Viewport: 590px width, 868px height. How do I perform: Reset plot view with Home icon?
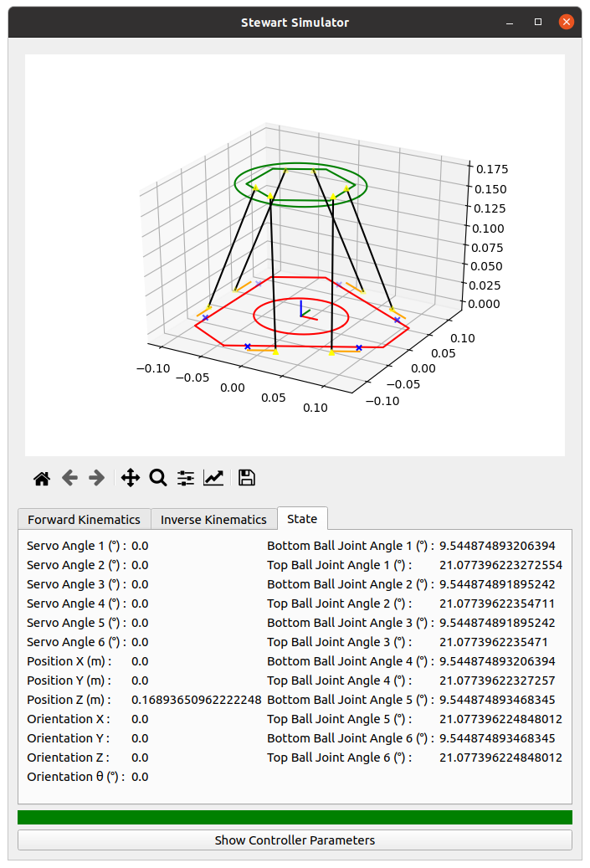(42, 478)
